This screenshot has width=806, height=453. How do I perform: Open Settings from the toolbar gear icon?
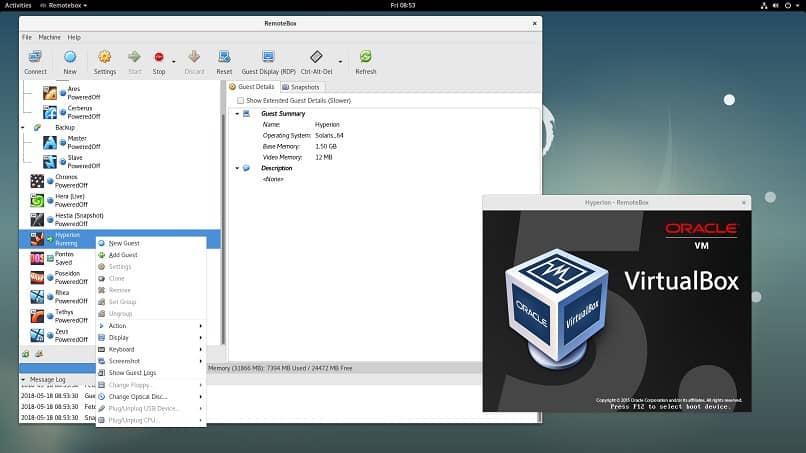click(105, 57)
